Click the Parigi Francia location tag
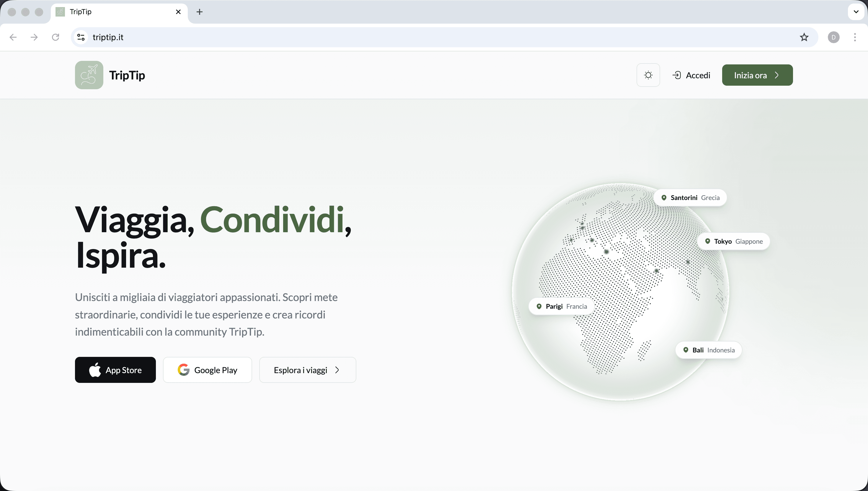This screenshot has width=868, height=491. point(561,306)
